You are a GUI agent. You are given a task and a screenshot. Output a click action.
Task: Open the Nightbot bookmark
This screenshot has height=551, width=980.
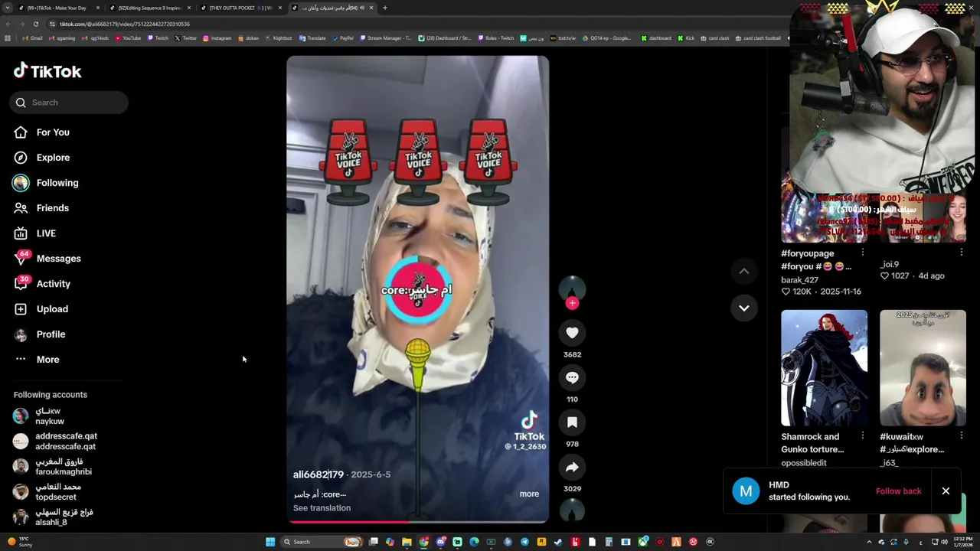278,38
